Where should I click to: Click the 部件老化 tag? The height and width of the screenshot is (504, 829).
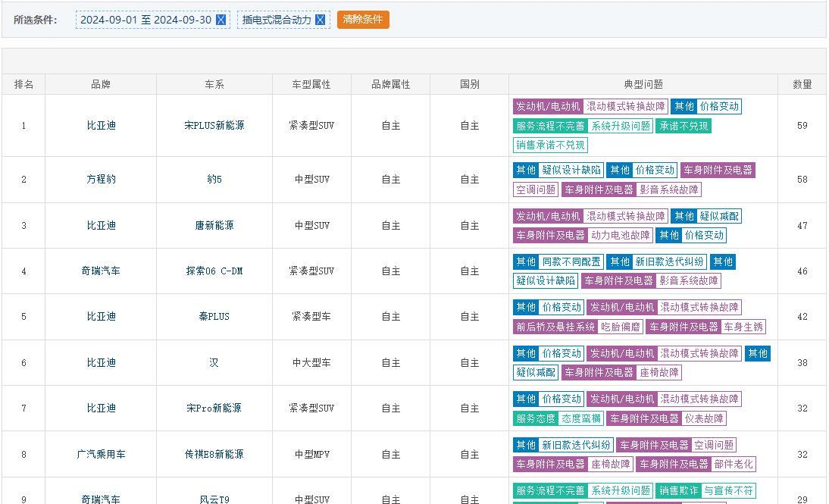734,464
